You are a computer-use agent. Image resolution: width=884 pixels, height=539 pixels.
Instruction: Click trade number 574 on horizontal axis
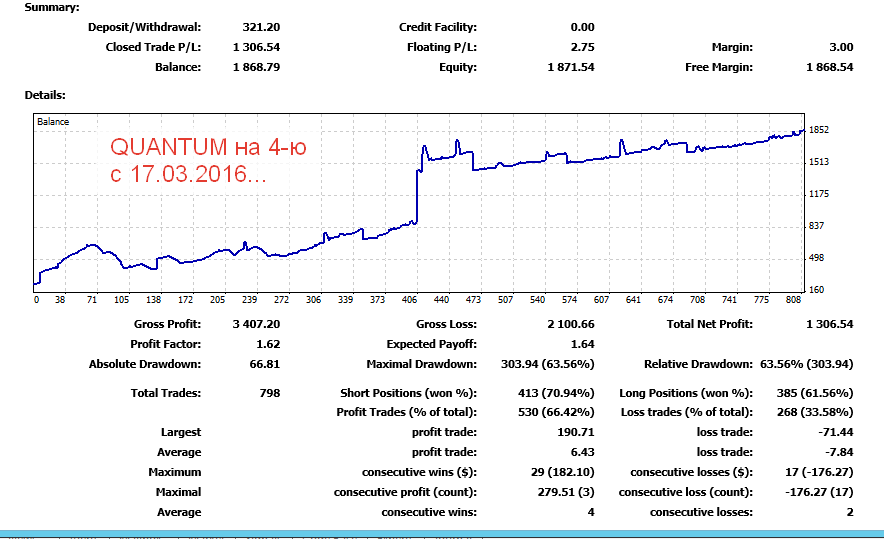(569, 299)
